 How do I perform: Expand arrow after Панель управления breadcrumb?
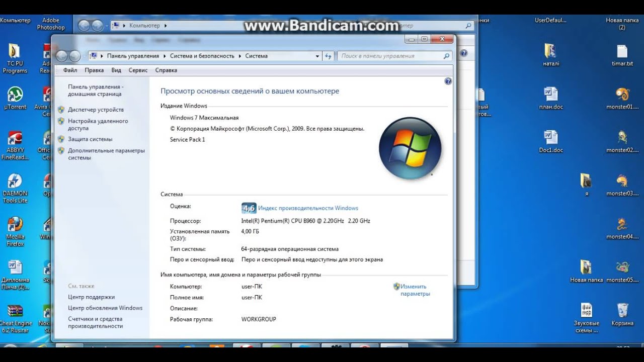click(165, 56)
